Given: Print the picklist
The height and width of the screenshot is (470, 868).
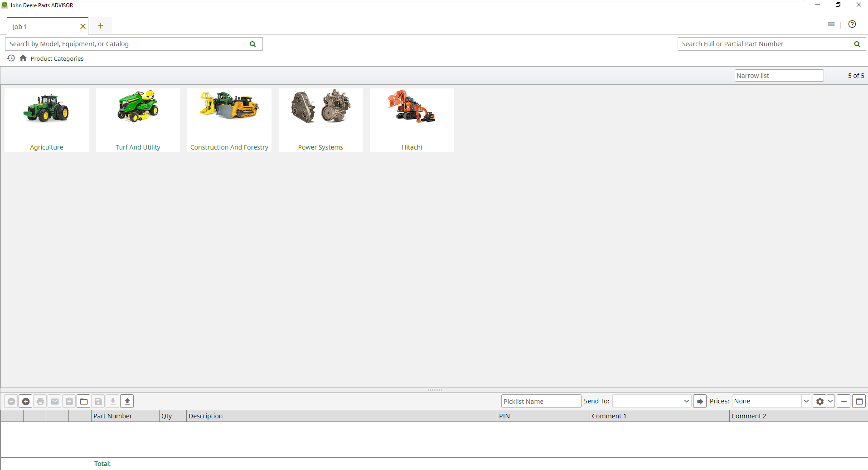Looking at the screenshot, I should point(40,401).
